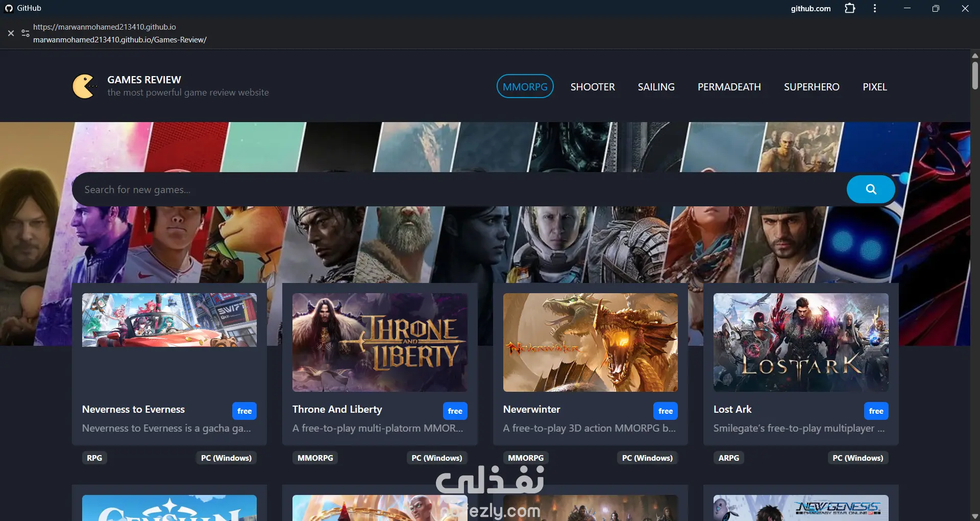Click the github.com label in title bar
This screenshot has height=521, width=980.
[811, 9]
